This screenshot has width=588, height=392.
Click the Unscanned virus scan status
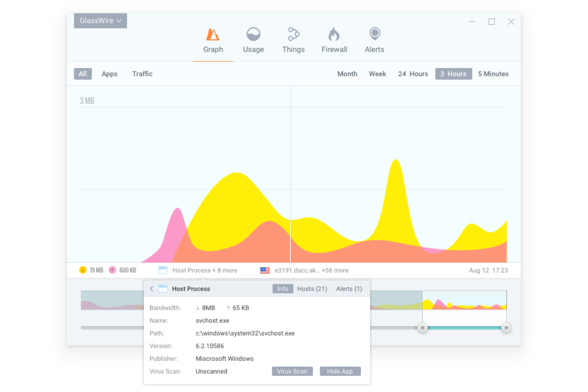tap(211, 371)
